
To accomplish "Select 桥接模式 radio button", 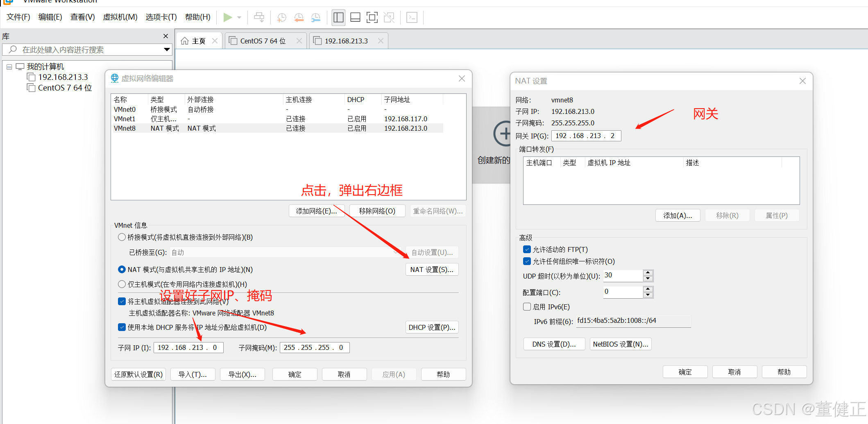I will pos(122,237).
